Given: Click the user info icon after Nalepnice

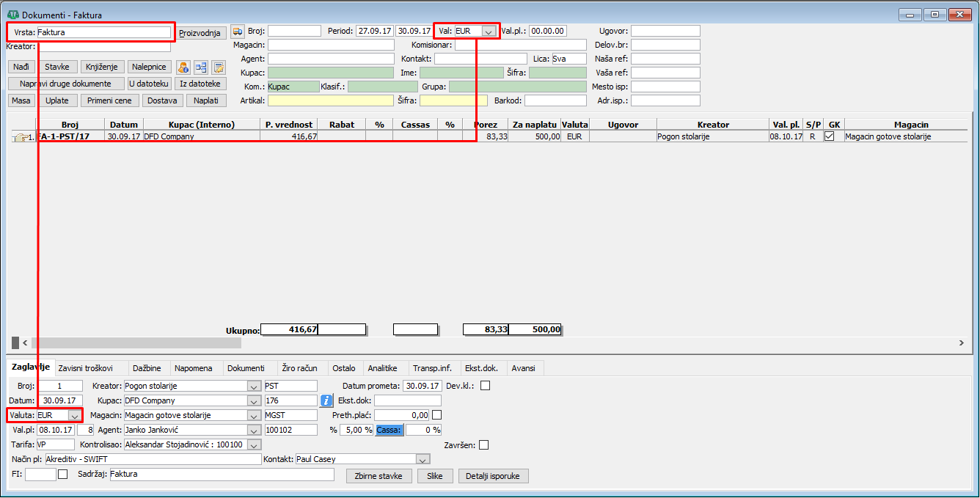Looking at the screenshot, I should (x=183, y=67).
